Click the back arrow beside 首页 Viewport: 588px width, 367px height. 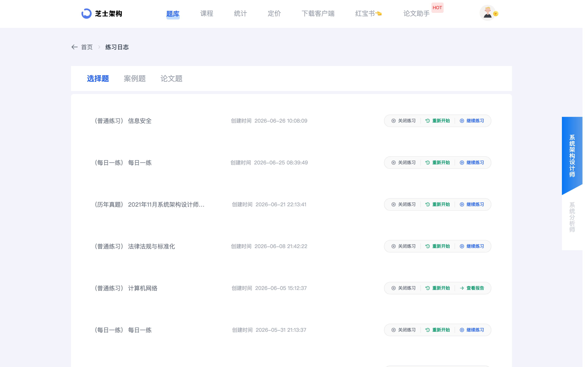click(74, 47)
